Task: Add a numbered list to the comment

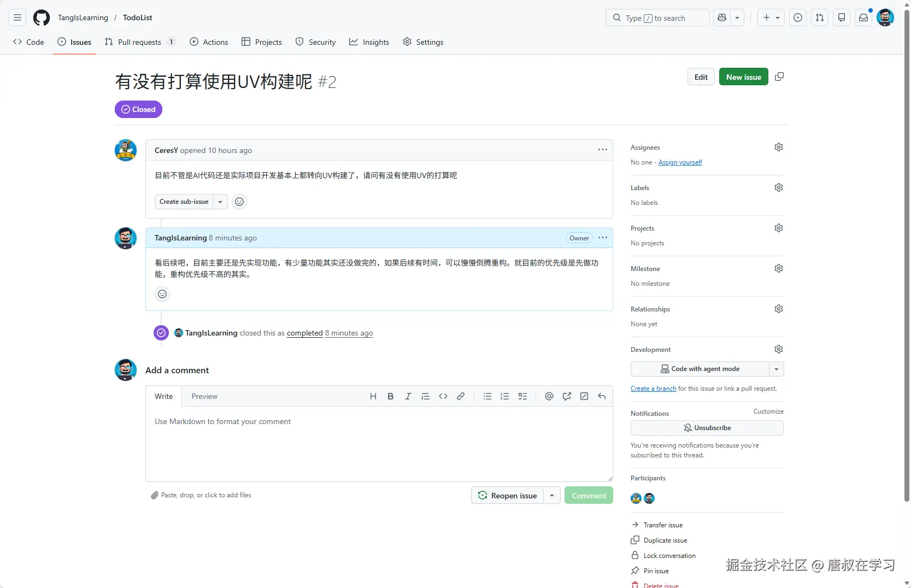Action: pos(504,396)
